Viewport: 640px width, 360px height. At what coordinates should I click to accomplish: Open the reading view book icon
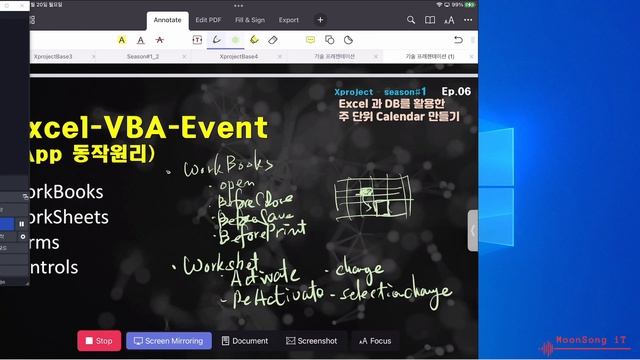point(430,20)
